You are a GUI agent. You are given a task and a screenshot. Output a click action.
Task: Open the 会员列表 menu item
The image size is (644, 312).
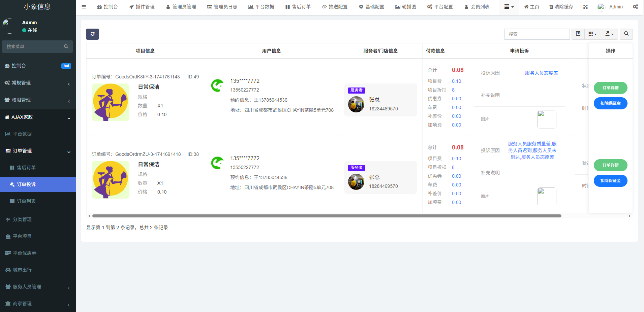pos(477,6)
